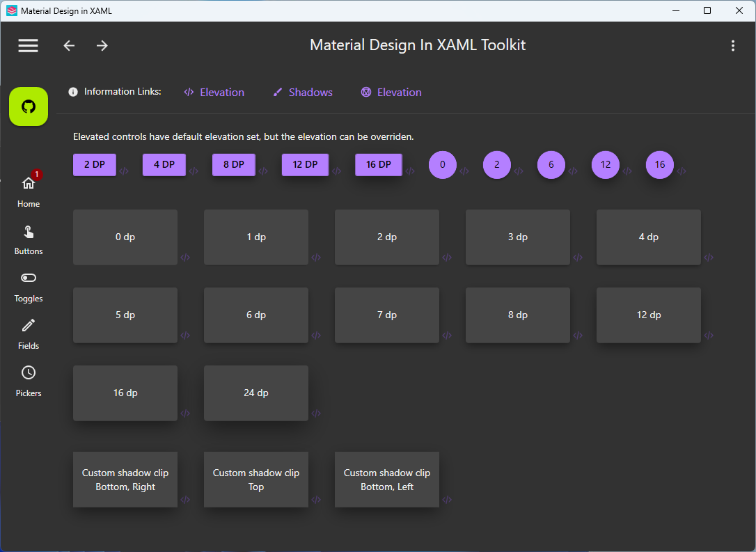The width and height of the screenshot is (756, 552).
Task: Click the round button labeled 12
Action: pos(606,165)
